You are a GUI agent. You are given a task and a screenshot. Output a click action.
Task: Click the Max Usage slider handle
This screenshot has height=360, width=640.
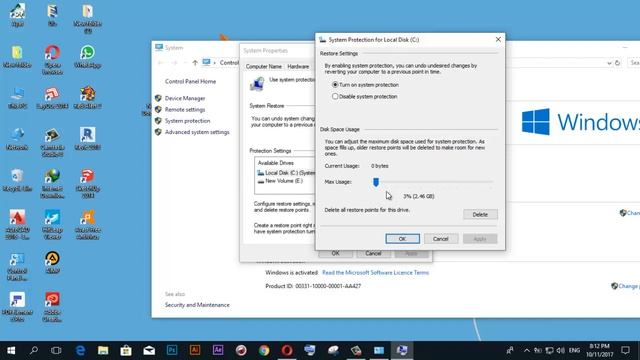[x=376, y=182]
